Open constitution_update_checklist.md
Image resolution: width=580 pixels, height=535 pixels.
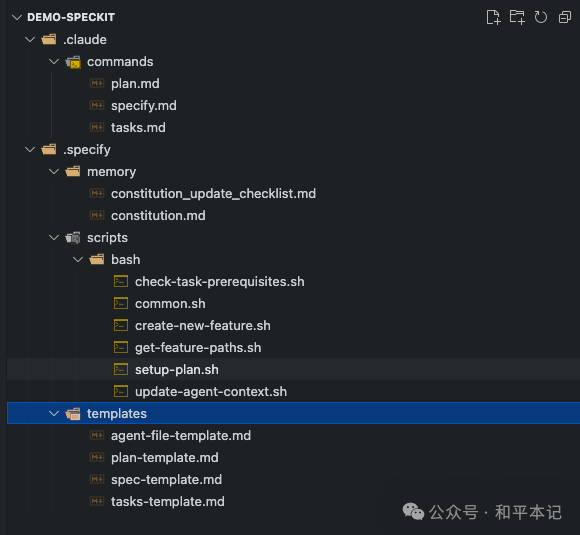click(x=213, y=194)
